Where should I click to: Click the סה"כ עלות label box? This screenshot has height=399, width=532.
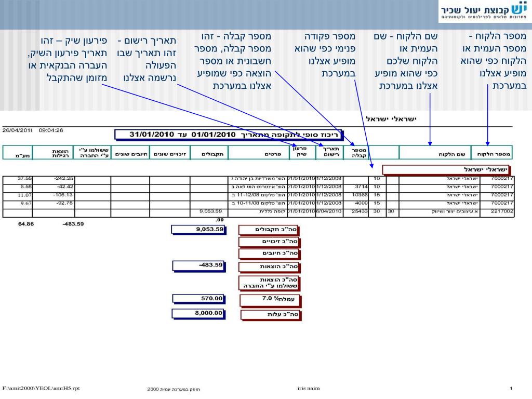coord(271,315)
